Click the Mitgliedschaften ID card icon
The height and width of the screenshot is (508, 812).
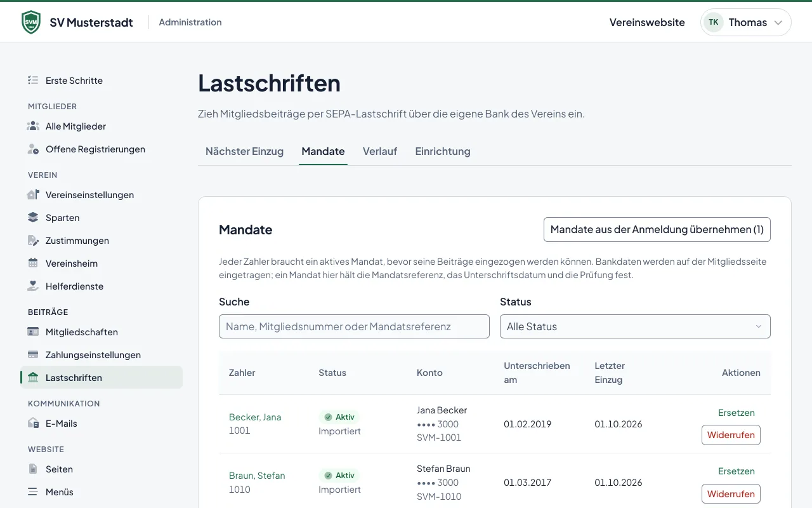(33, 332)
